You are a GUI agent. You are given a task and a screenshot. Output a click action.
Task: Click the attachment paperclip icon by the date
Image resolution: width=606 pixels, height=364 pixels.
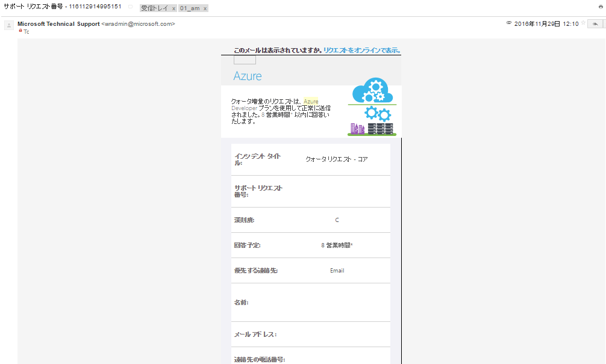tap(509, 23)
